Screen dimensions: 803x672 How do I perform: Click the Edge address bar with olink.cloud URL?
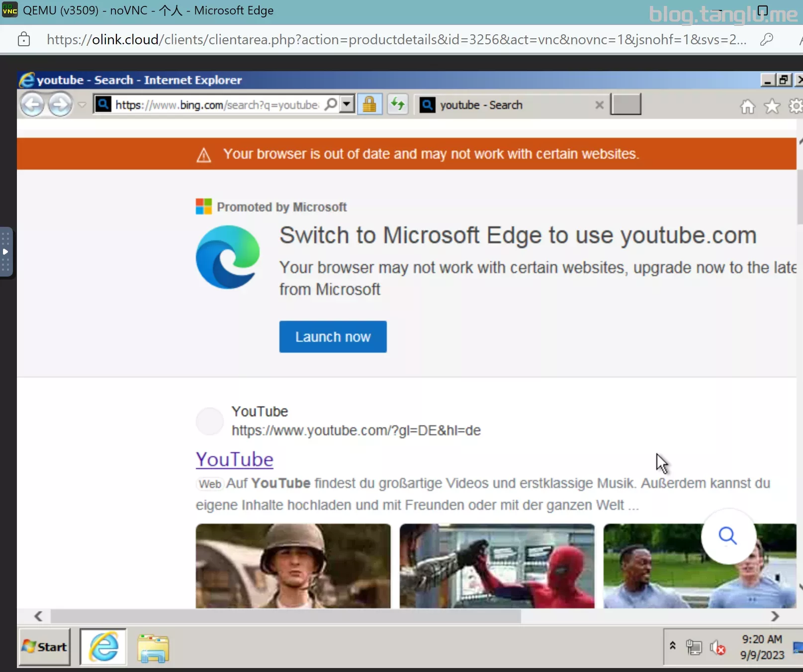[396, 39]
